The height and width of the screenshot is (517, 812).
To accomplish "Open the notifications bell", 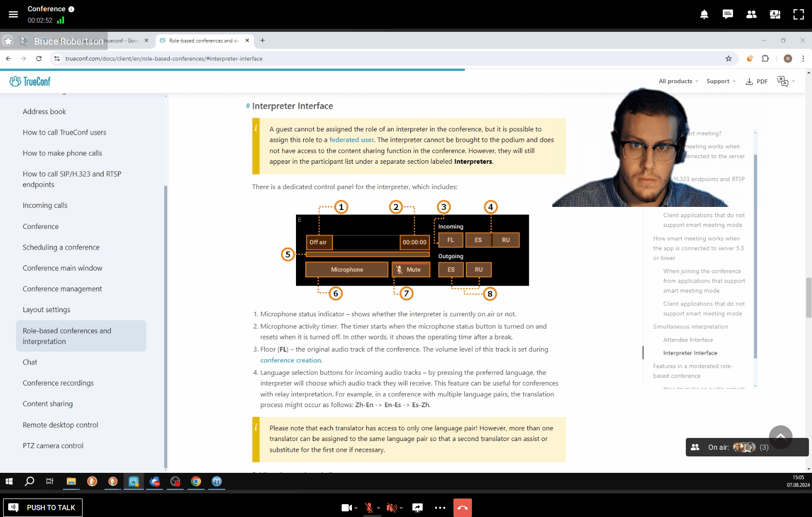I will (704, 14).
